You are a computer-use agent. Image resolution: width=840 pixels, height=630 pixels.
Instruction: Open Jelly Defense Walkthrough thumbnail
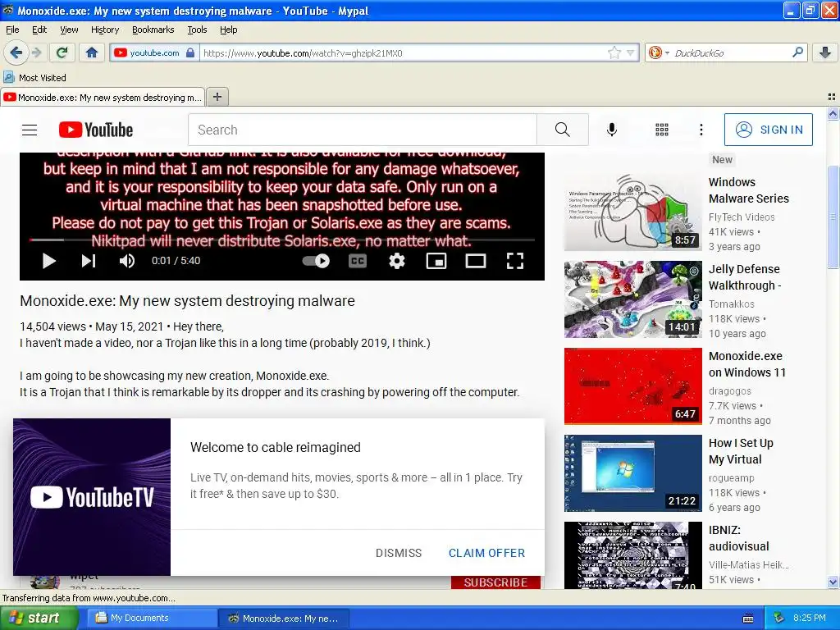tap(632, 299)
